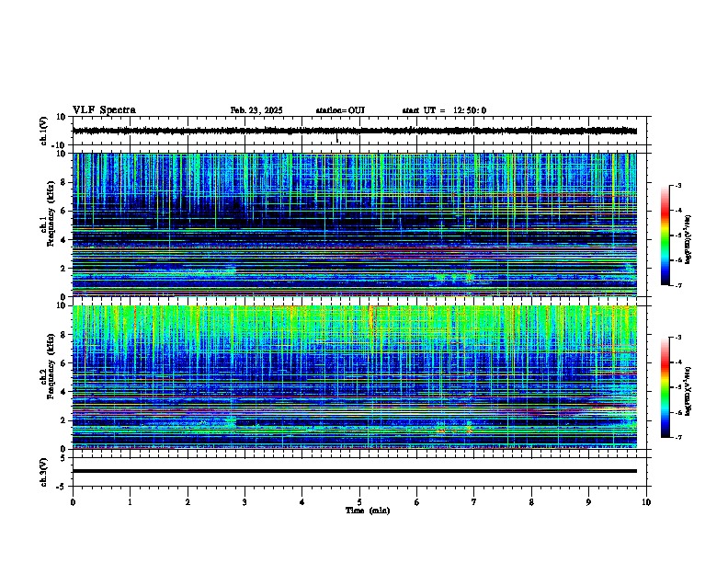The image size is (728, 563).
Task: Click the VLF Spectra title text
Action: tap(104, 110)
